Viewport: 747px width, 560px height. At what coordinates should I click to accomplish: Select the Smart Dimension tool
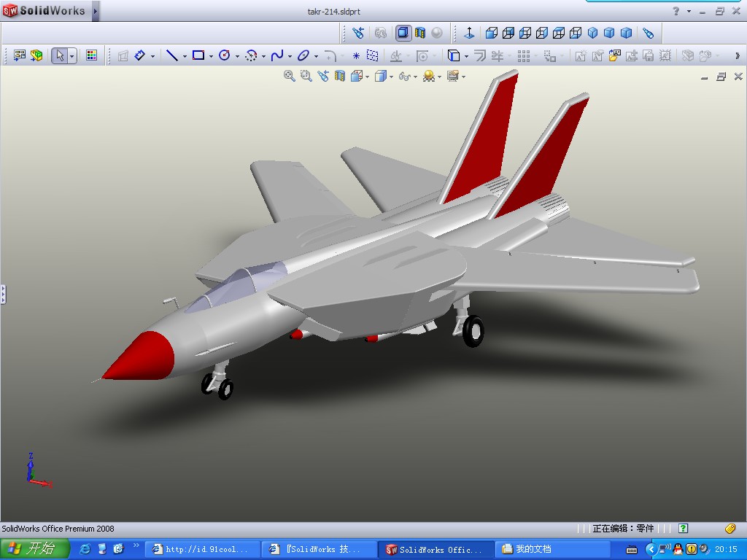point(139,55)
